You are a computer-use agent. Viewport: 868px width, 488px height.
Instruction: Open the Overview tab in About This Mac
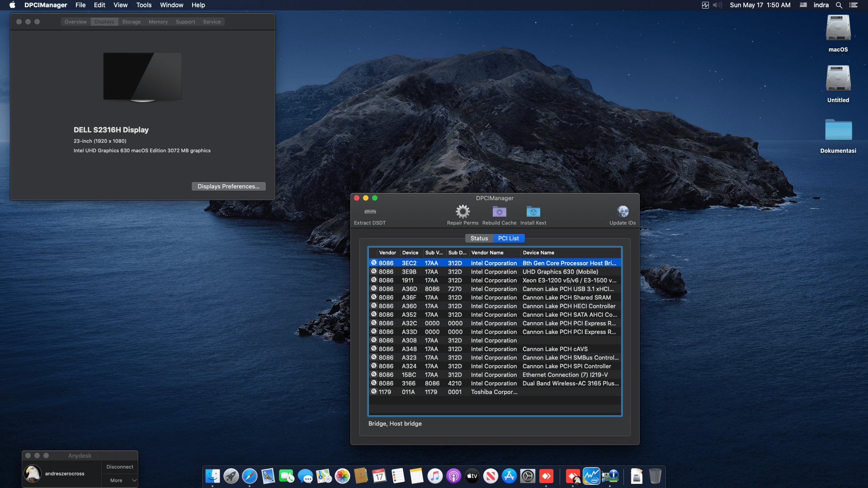point(75,22)
